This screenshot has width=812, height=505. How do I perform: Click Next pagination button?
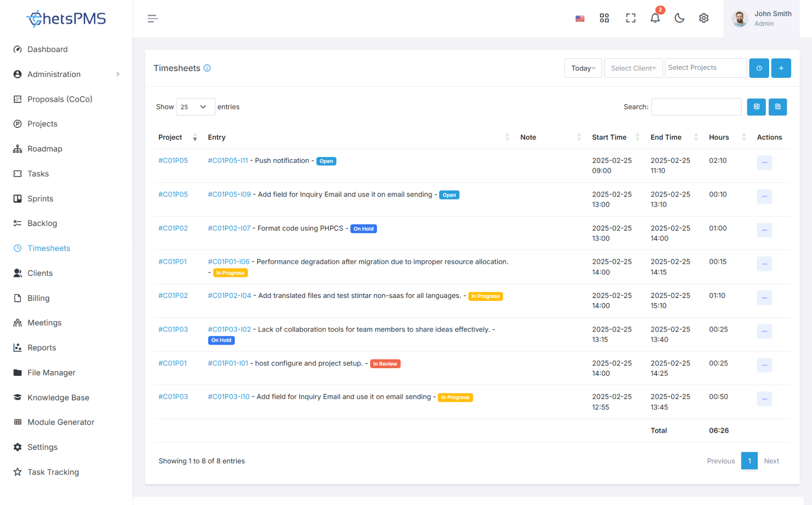point(771,461)
